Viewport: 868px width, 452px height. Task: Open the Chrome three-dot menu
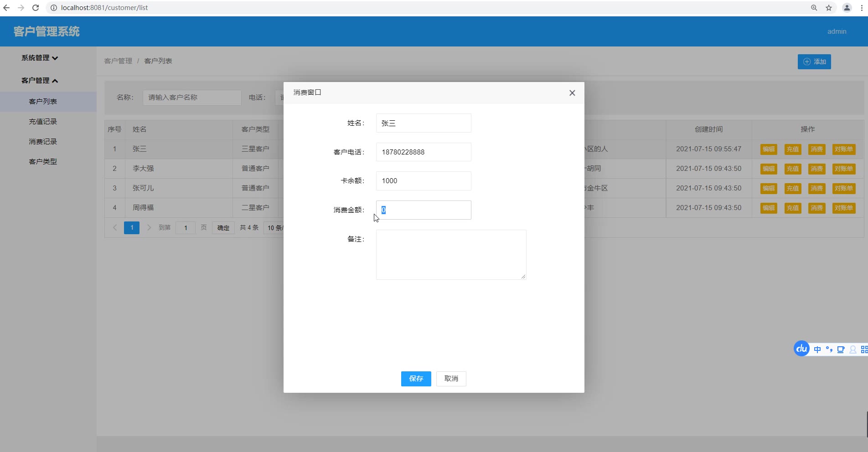862,8
